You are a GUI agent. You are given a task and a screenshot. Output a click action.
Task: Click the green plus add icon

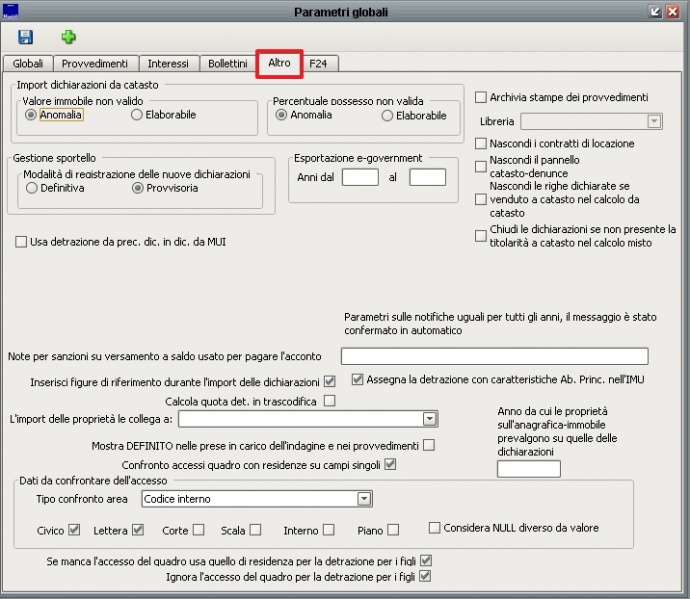click(x=68, y=37)
